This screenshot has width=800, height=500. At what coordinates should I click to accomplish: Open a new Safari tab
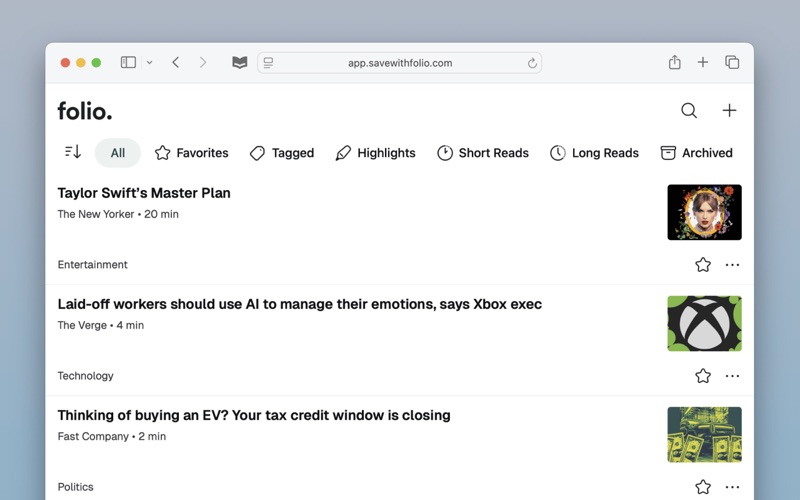(x=703, y=62)
